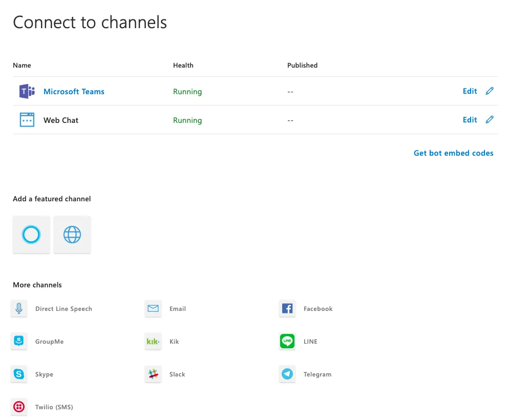
Task: Click the Skype channel icon
Action: pos(19,374)
